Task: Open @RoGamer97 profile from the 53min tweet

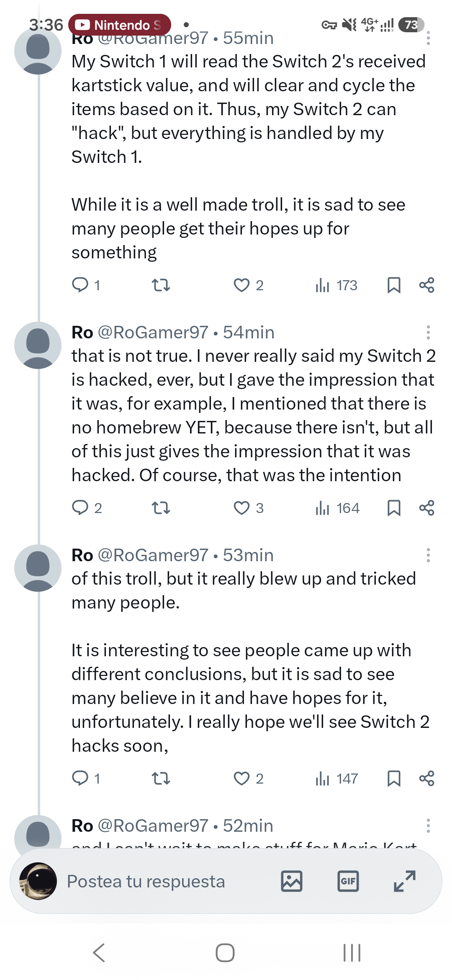Action: pyautogui.click(x=153, y=555)
